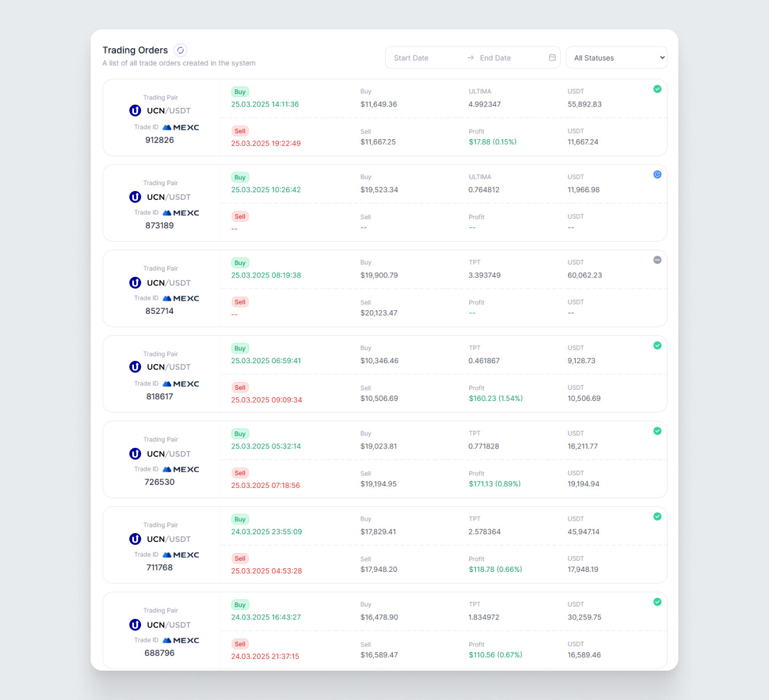Click the Buy badge for trade 711768
Viewport: 769px width, 700px height.
coord(240,519)
